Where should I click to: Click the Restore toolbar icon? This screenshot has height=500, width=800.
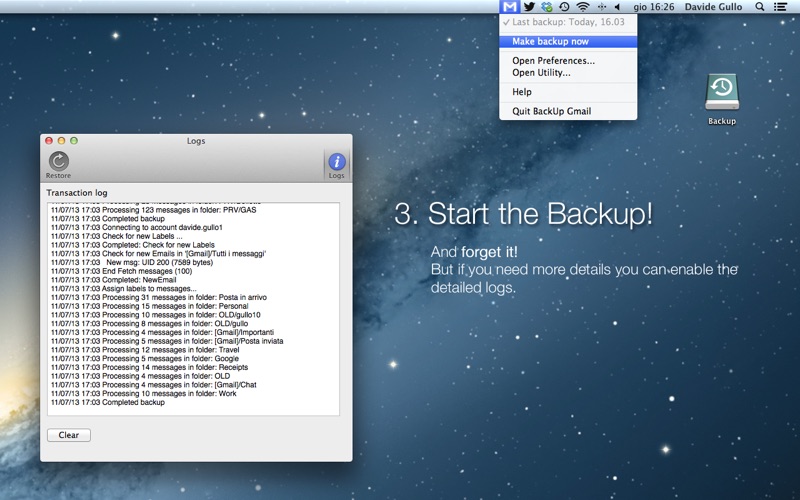point(59,165)
